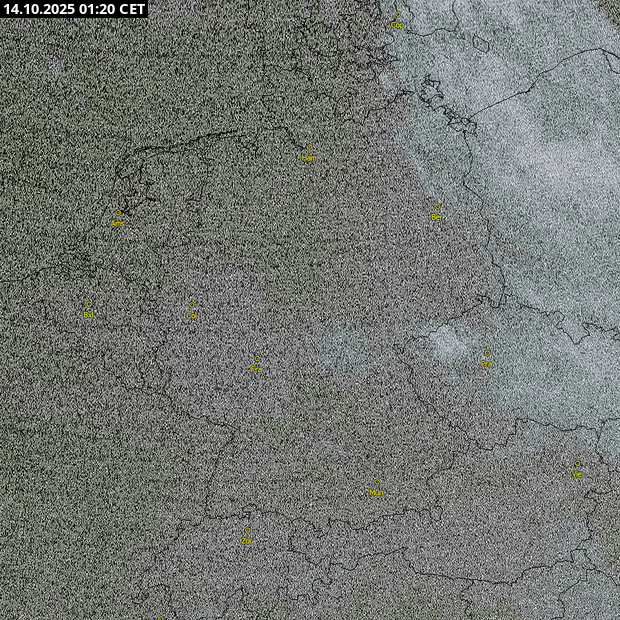Click the partially visible marker at bottom edge
This screenshot has height=620, width=620.
(x=160, y=616)
